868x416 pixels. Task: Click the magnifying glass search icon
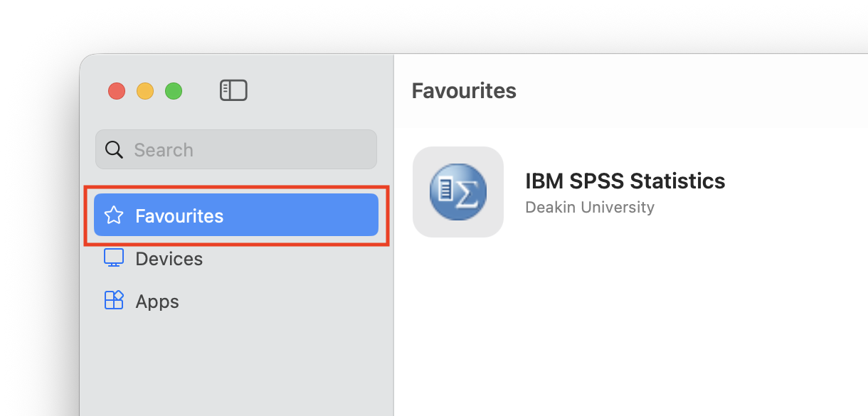[114, 149]
